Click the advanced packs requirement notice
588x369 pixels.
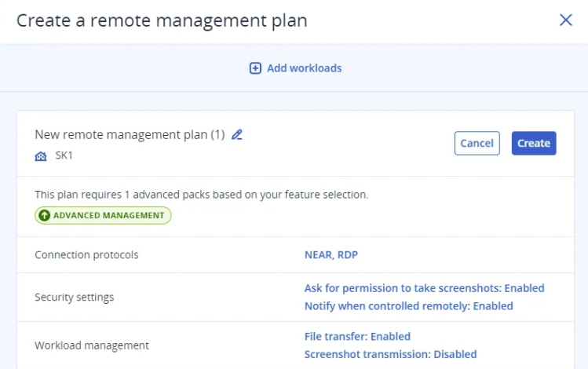click(201, 194)
